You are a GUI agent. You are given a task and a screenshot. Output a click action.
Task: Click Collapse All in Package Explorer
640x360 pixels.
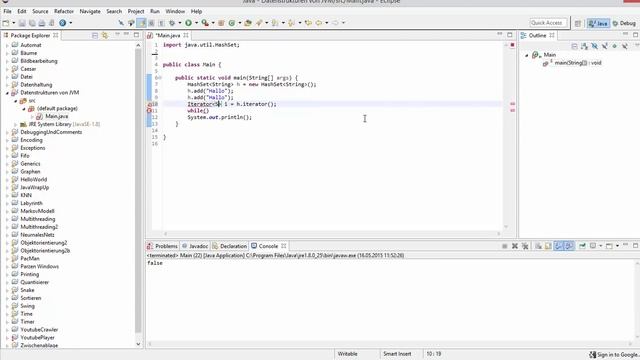coord(95,36)
